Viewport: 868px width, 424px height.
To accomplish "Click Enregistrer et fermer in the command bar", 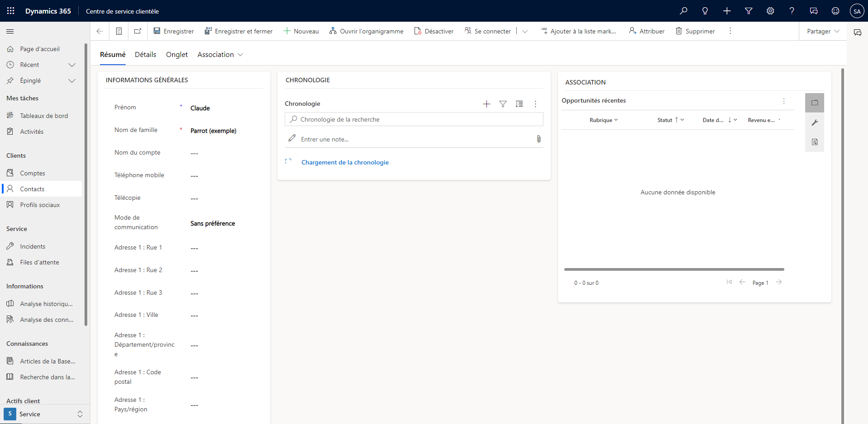I will pos(239,31).
